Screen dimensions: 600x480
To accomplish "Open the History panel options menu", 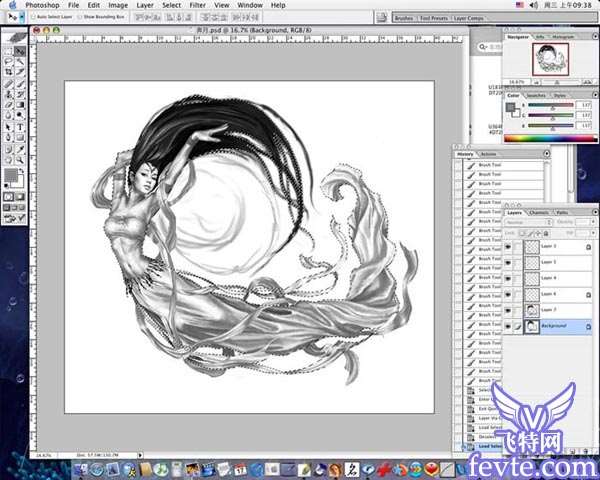I will [x=547, y=154].
